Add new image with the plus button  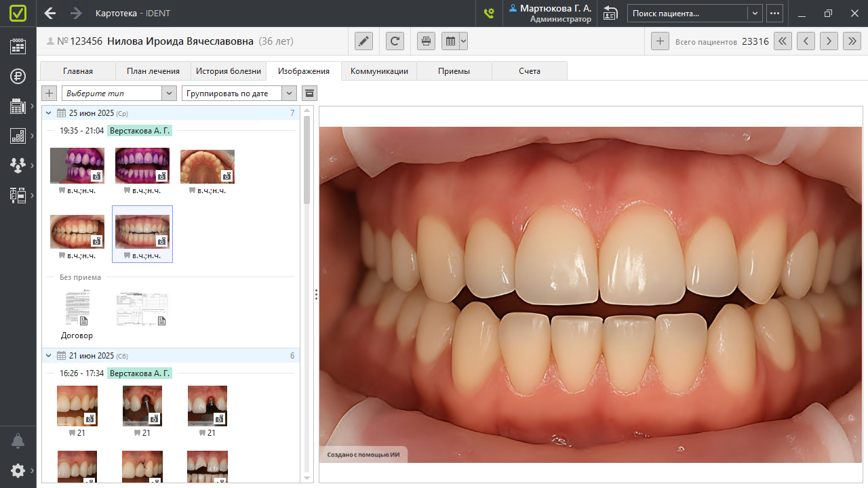coord(50,94)
